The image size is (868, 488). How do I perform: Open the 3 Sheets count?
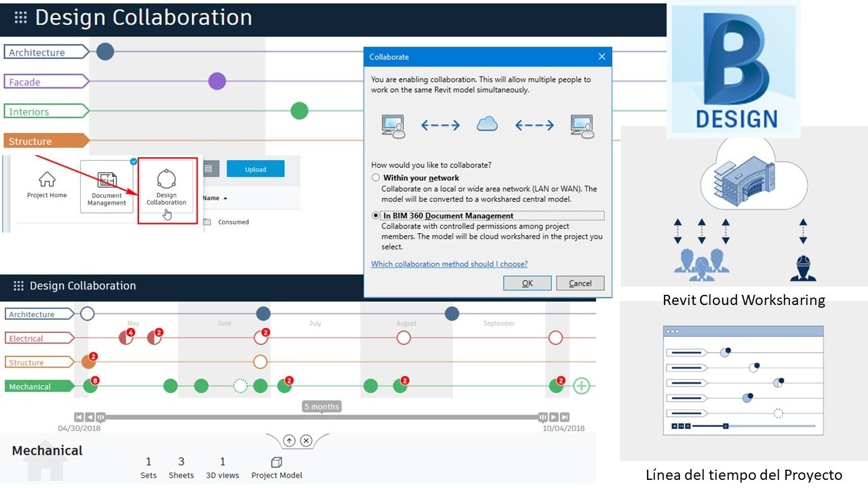181,468
